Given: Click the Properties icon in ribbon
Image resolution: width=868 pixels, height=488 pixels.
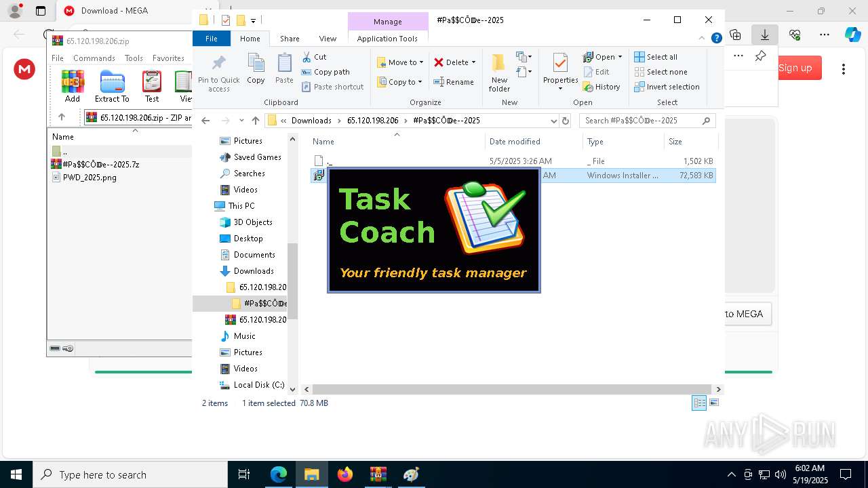Looking at the screenshot, I should tap(560, 64).
